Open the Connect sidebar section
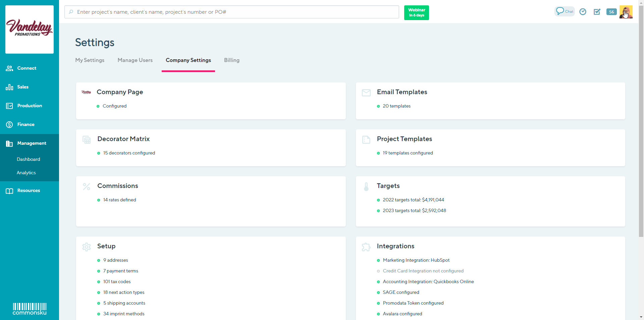This screenshot has height=320, width=644. coord(26,68)
